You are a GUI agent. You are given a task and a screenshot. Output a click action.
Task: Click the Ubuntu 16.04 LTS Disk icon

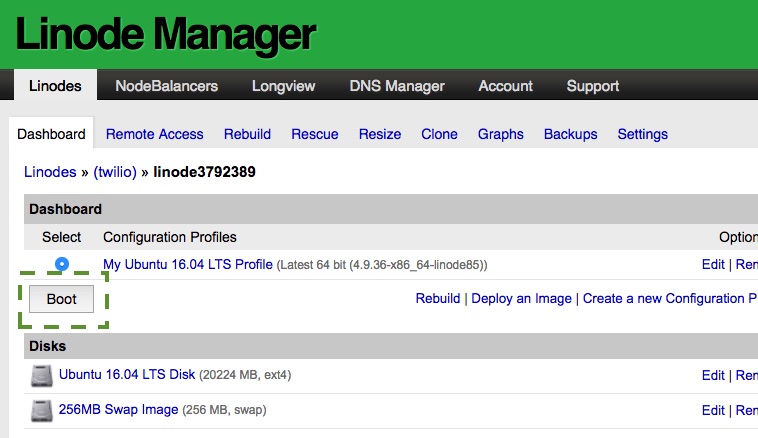42,376
